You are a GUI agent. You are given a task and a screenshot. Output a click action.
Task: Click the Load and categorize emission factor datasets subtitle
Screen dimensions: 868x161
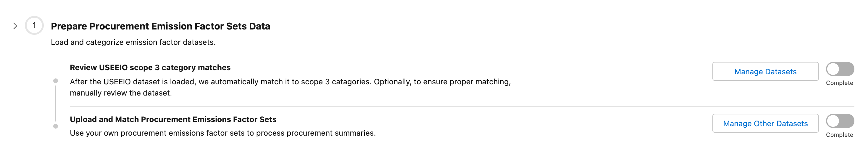click(x=133, y=42)
